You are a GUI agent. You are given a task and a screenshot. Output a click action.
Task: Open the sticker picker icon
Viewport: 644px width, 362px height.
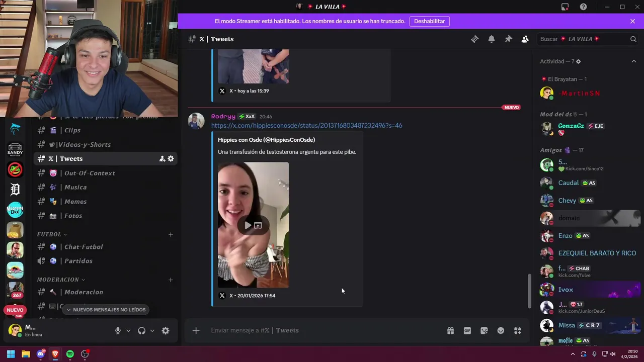point(484,330)
